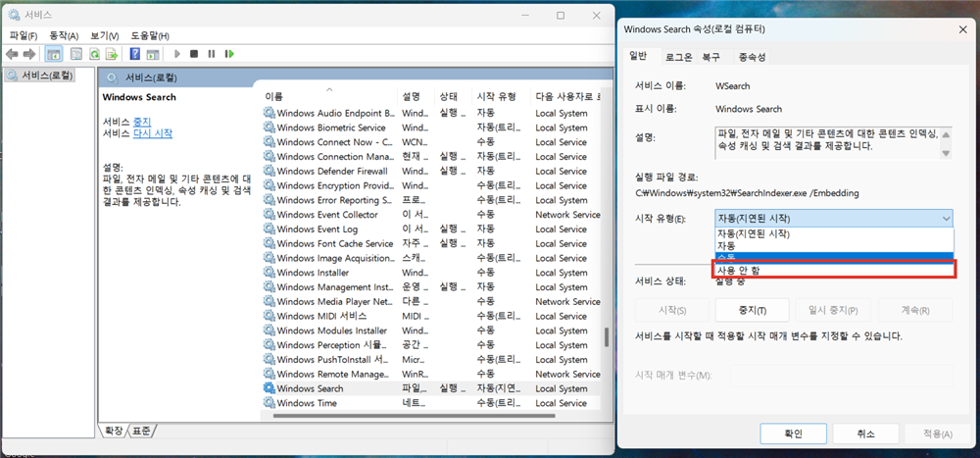This screenshot has height=458, width=980.
Task: Click the 확인 button
Action: [x=794, y=433]
